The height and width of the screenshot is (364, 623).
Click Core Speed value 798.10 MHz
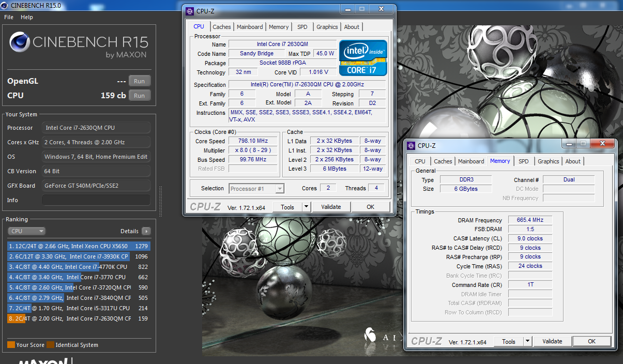(252, 141)
